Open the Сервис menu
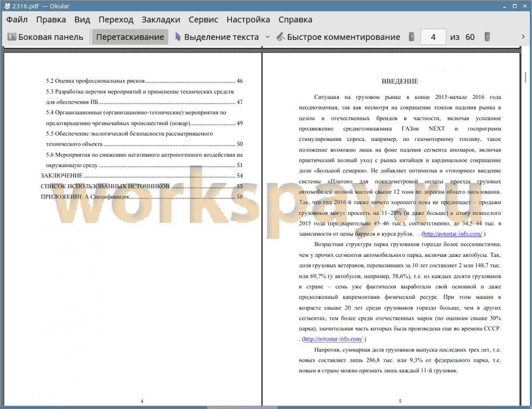532x409 pixels. point(203,20)
